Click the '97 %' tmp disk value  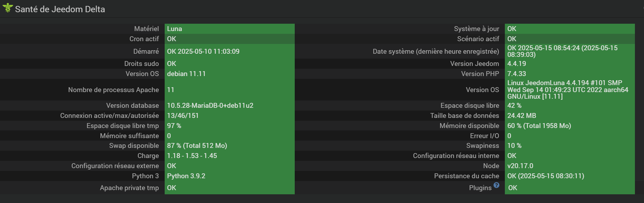tap(174, 126)
